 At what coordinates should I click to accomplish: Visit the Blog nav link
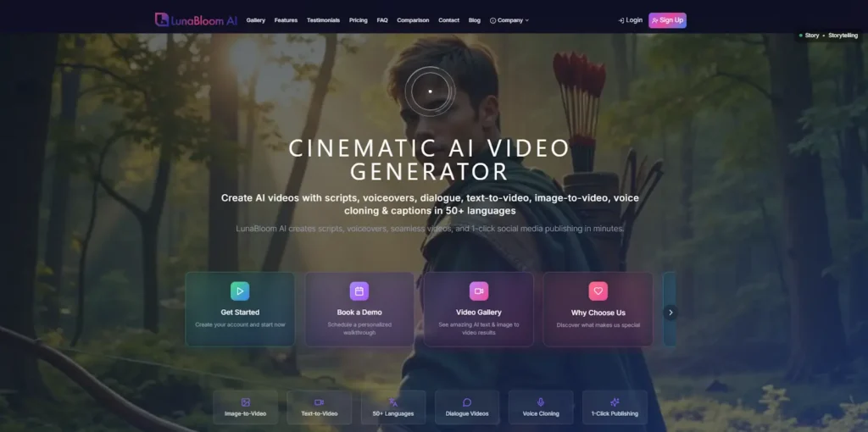pyautogui.click(x=475, y=20)
